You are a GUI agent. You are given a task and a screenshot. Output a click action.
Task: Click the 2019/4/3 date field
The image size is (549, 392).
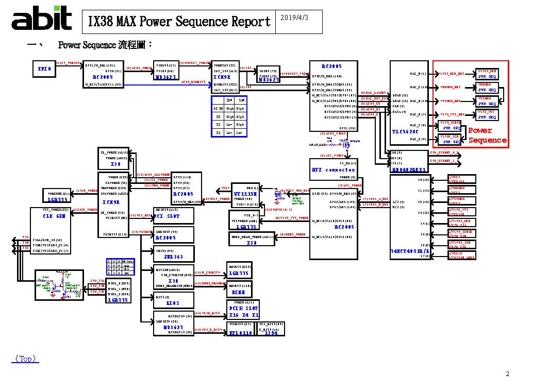[x=294, y=18]
